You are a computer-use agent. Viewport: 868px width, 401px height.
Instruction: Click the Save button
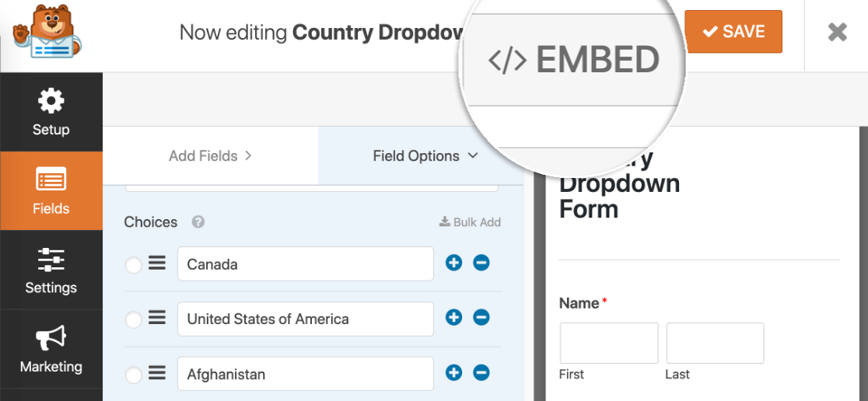[733, 32]
